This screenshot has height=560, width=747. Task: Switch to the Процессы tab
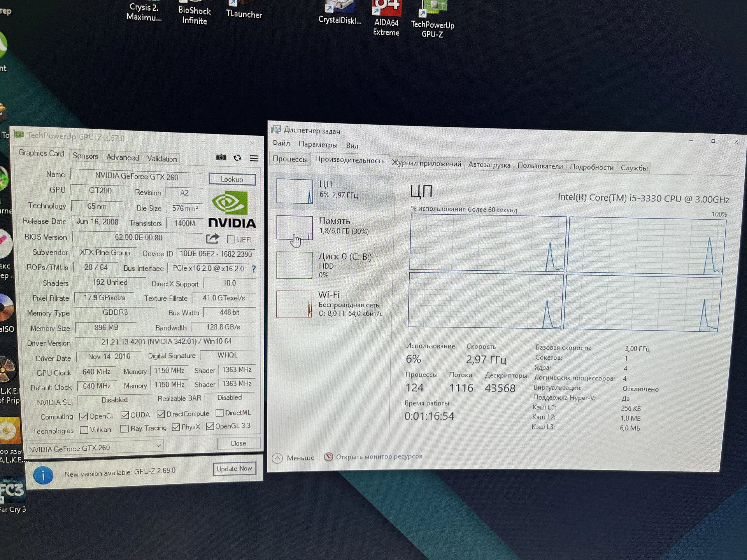point(290,159)
